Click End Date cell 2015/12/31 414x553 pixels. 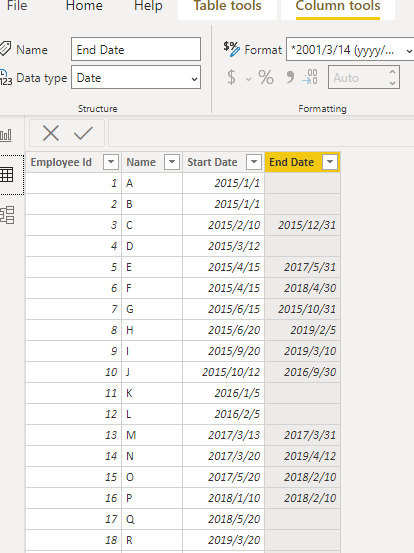pos(303,225)
